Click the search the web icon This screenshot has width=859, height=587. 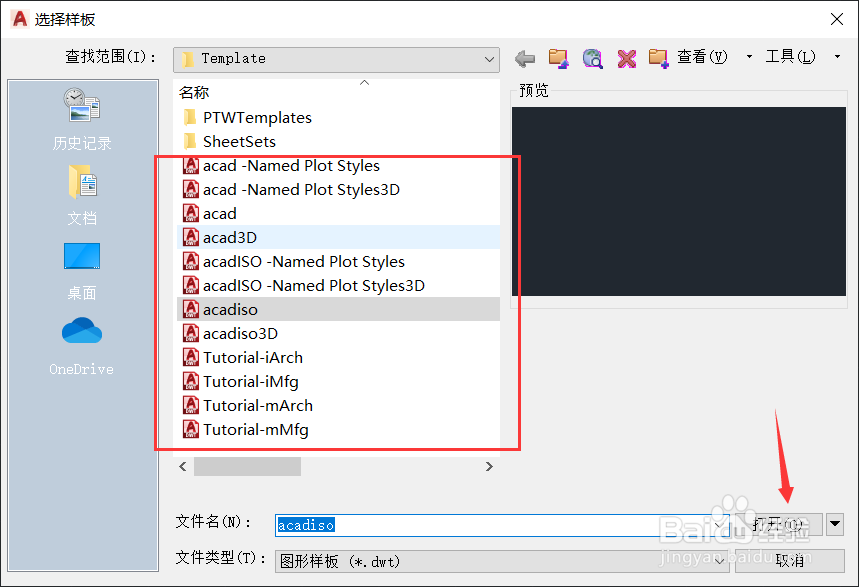[592, 58]
